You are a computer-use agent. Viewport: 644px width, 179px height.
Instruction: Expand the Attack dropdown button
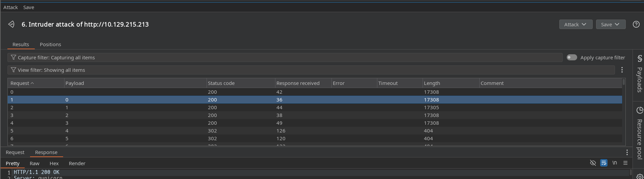click(x=575, y=24)
